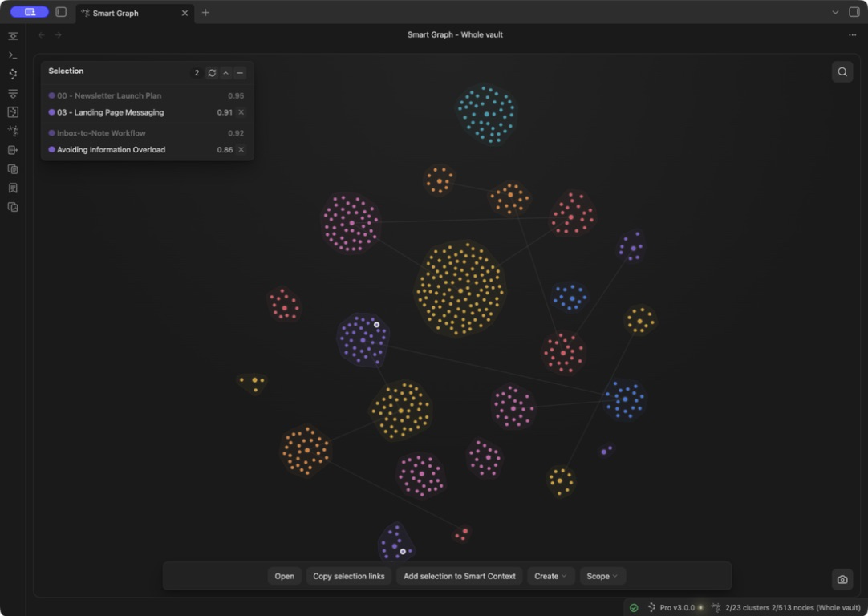Toggle the right sidebar panel icon
The width and height of the screenshot is (868, 616).
[x=854, y=12]
